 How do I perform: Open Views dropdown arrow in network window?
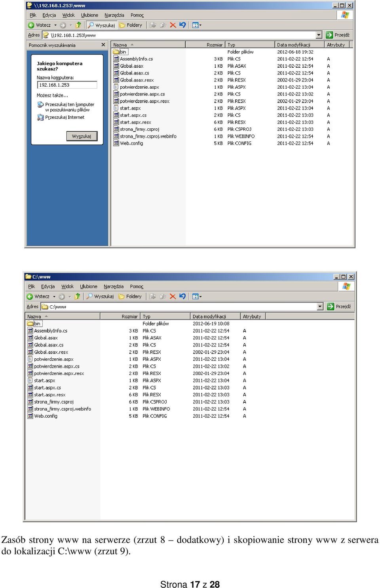(x=201, y=25)
